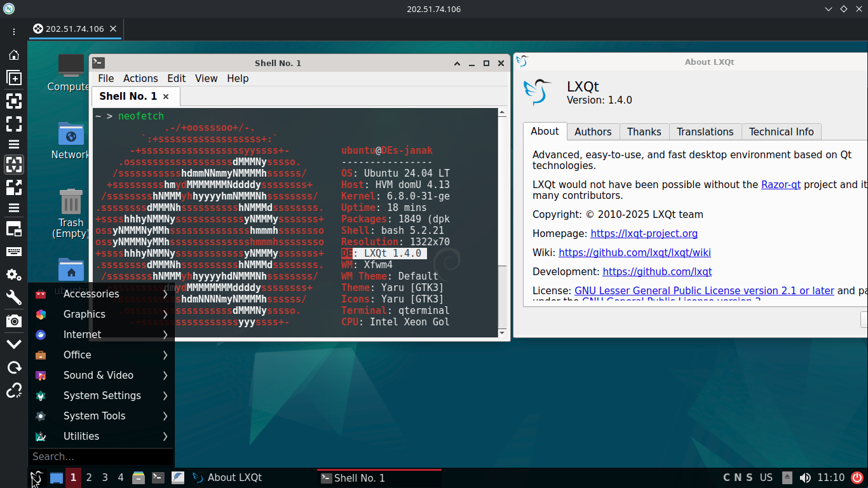Toggle the Num Lock indicator N

pos(738,478)
